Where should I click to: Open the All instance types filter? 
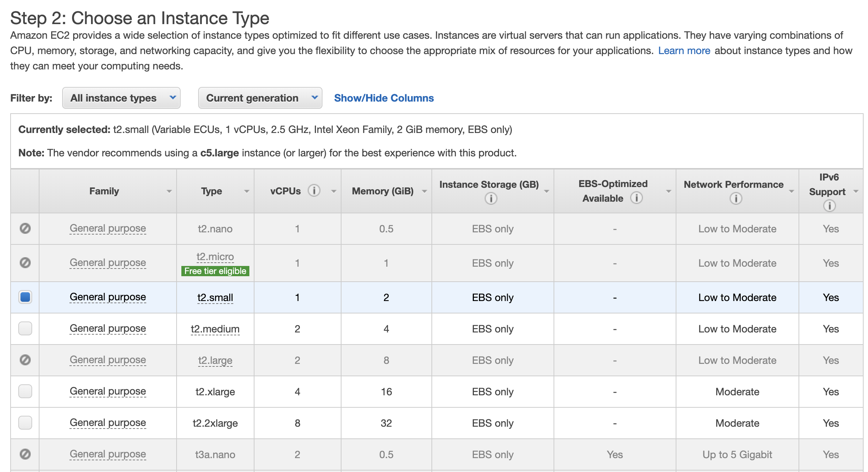tap(121, 98)
